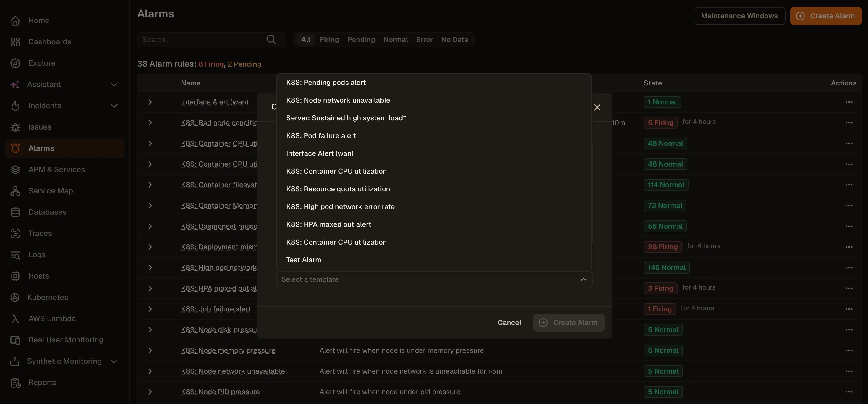Click the Alarms bell icon
868x404 pixels.
click(x=15, y=148)
